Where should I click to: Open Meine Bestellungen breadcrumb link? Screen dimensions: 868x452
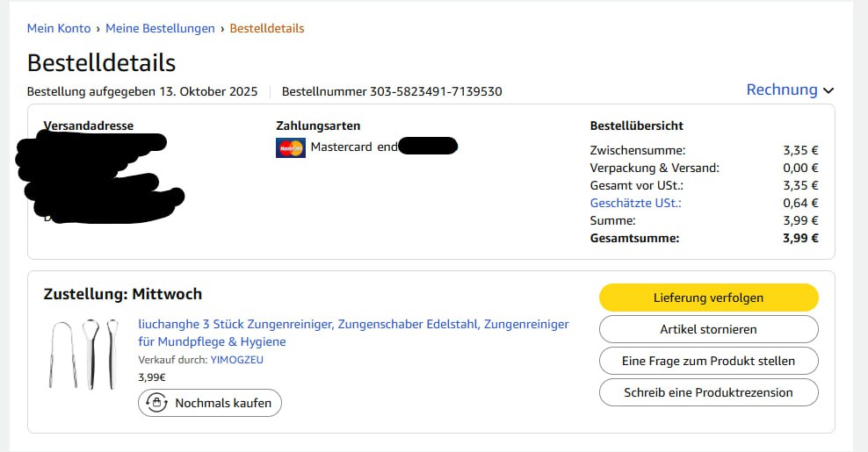pyautogui.click(x=160, y=28)
